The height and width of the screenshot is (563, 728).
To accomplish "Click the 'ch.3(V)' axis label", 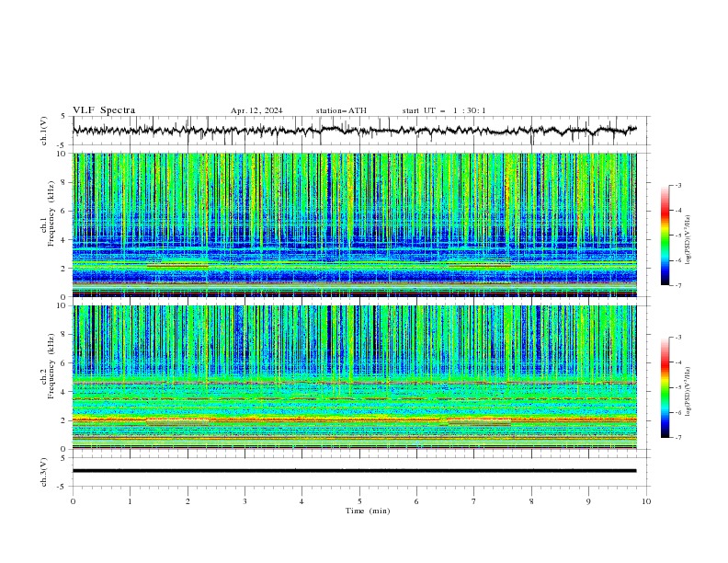I will click(44, 472).
